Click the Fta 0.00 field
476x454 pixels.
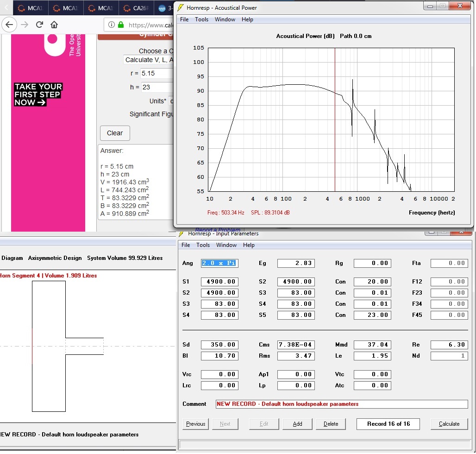(x=449, y=263)
